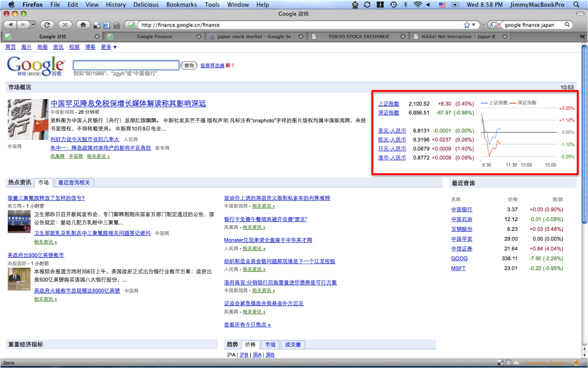This screenshot has height=368, width=588.
Task: Open the 股票筛选器 stock screener link
Action: pyautogui.click(x=213, y=66)
